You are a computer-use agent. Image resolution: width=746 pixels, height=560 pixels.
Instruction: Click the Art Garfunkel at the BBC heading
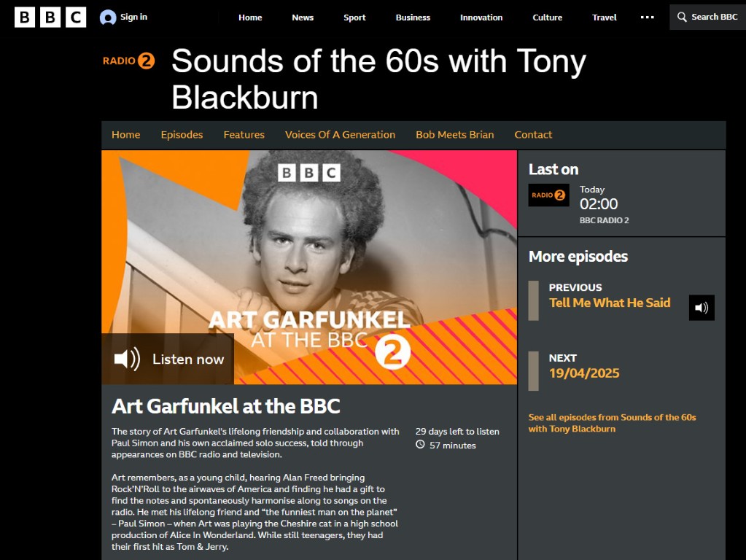[226, 406]
